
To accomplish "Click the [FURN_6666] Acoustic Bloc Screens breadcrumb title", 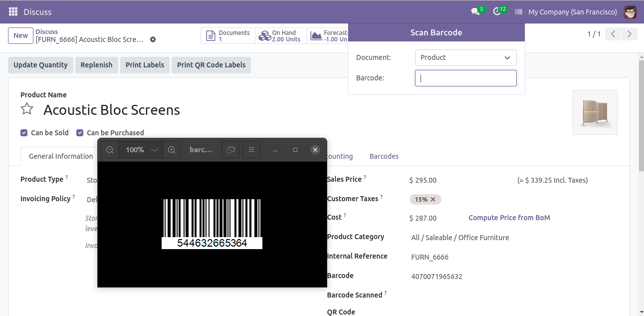I will (89, 39).
